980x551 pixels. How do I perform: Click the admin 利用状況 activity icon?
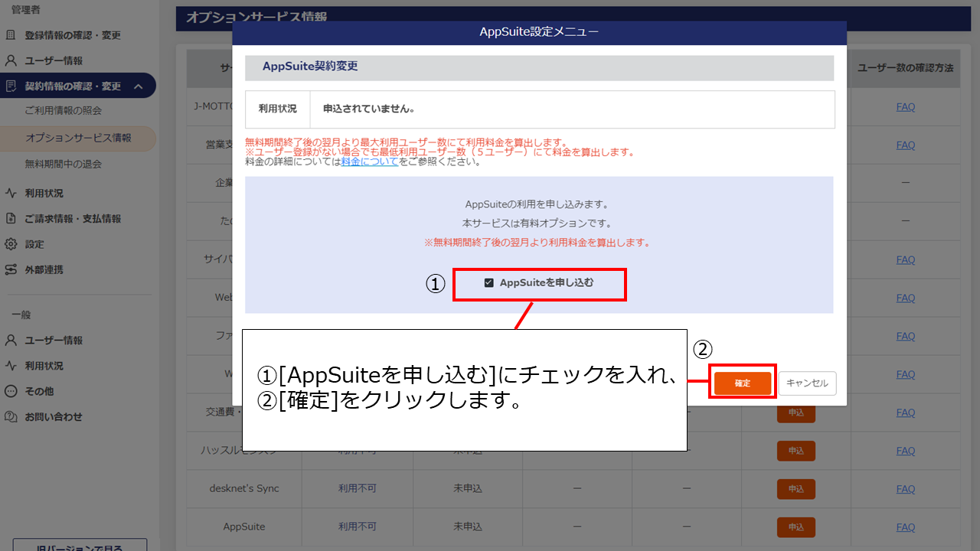coord(11,193)
